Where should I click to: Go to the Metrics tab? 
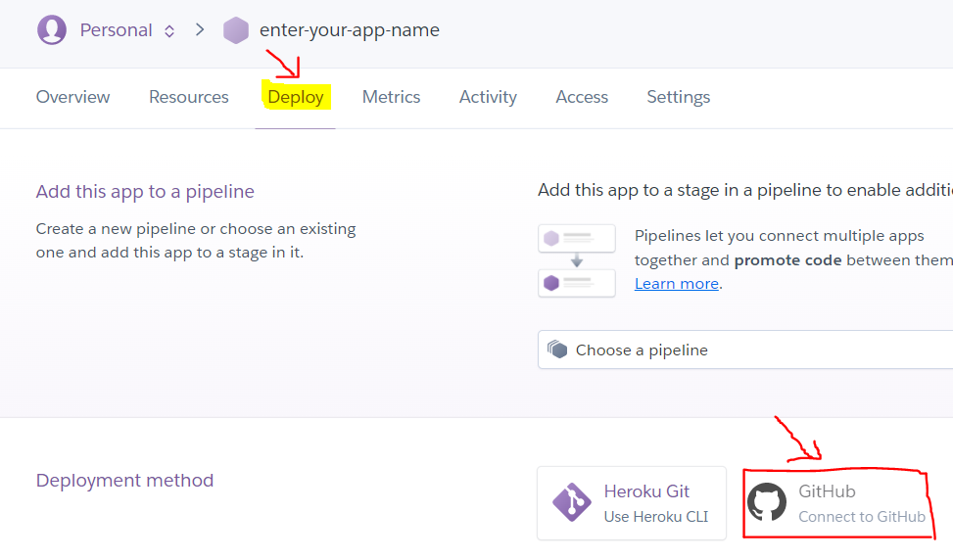(392, 97)
